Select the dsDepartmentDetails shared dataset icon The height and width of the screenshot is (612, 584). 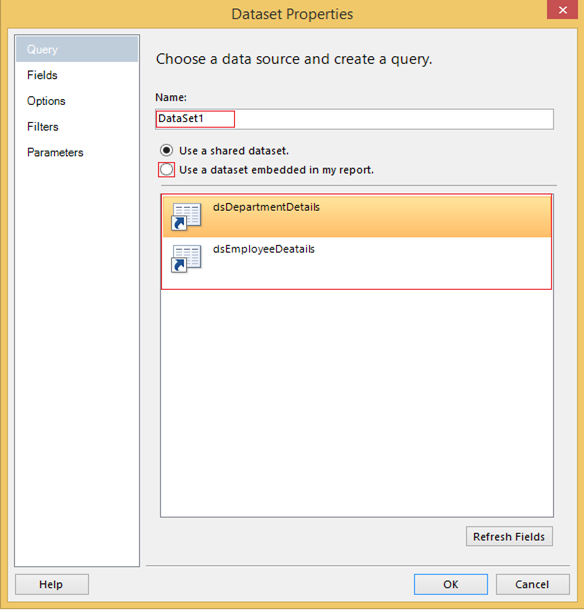[186, 217]
